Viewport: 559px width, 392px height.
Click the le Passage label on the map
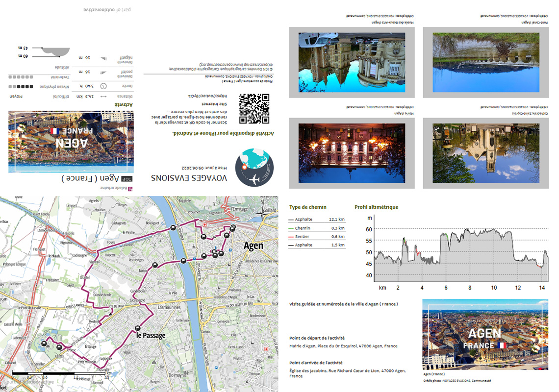click(151, 335)
